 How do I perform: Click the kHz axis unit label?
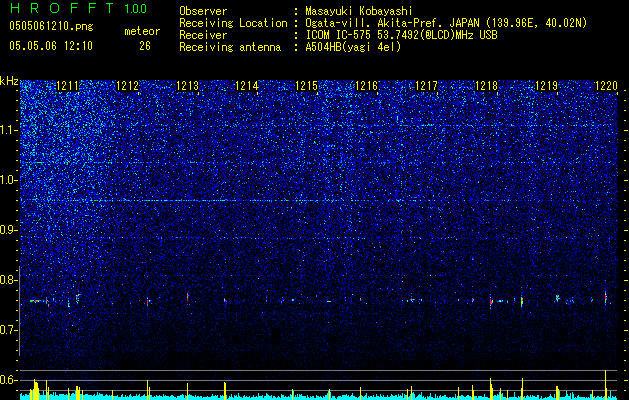coord(9,82)
